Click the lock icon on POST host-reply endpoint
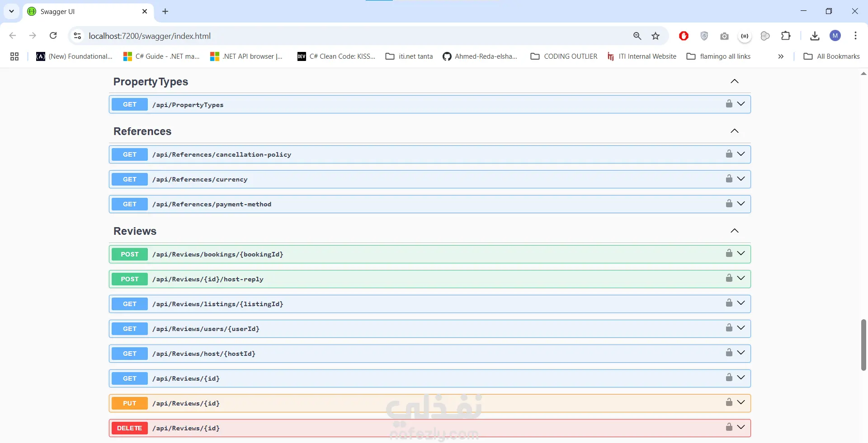Viewport: 868px width, 443px height. pos(729,278)
